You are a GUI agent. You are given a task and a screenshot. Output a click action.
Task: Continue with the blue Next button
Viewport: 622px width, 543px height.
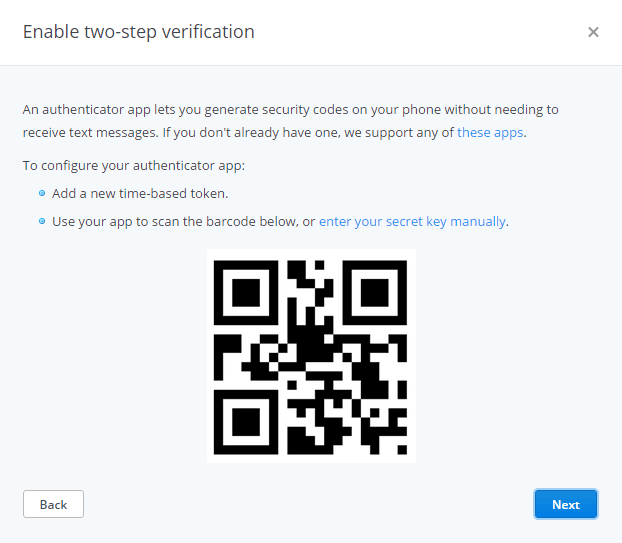point(566,504)
